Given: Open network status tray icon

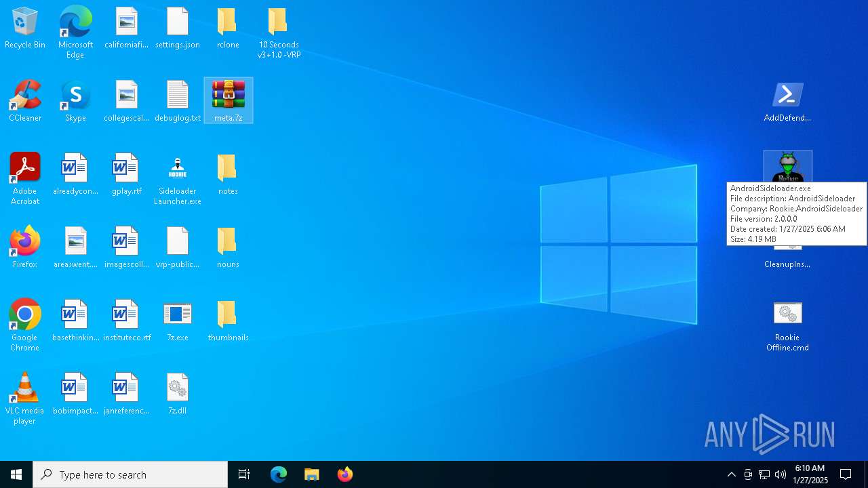Looking at the screenshot, I should point(764,474).
